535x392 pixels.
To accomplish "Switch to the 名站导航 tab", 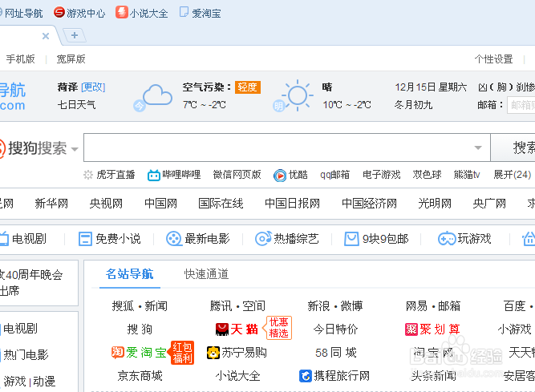I will (x=130, y=274).
